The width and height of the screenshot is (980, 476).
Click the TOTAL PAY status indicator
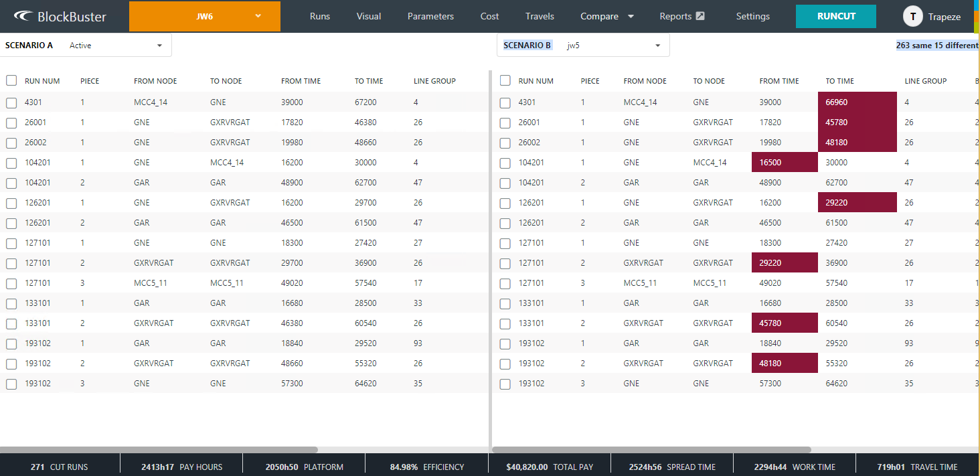pyautogui.click(x=549, y=467)
